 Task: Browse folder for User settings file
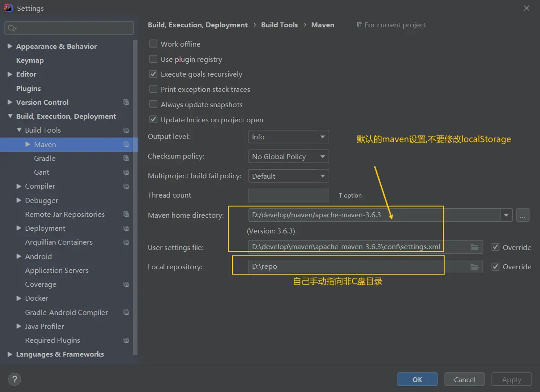coord(475,247)
